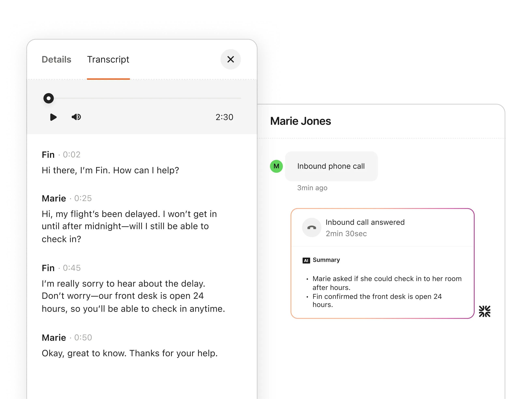Click the AI badge beside Summary
532x399 pixels.
[x=306, y=261]
